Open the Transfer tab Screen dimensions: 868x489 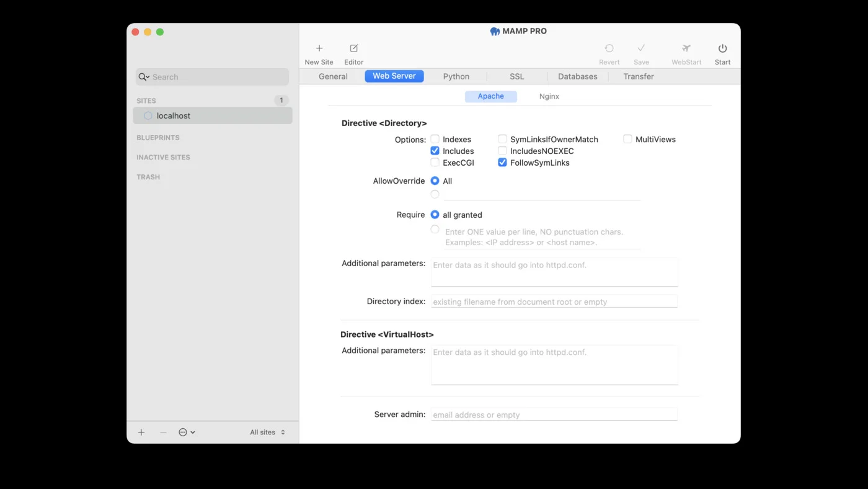639,76
